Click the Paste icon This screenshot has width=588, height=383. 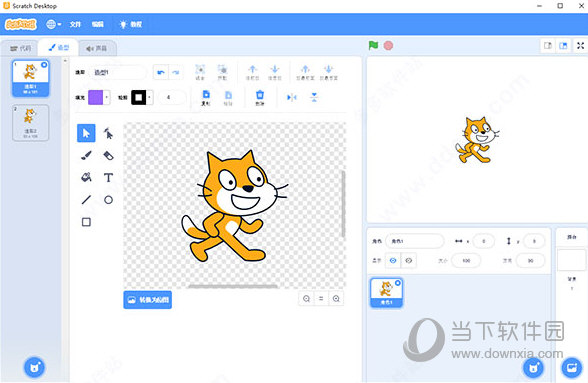coord(228,98)
